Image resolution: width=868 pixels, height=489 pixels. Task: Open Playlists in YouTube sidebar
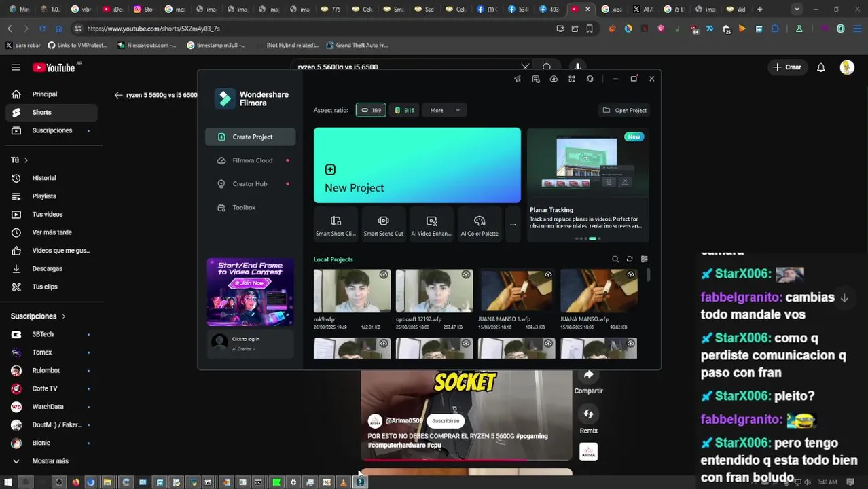coord(51,196)
